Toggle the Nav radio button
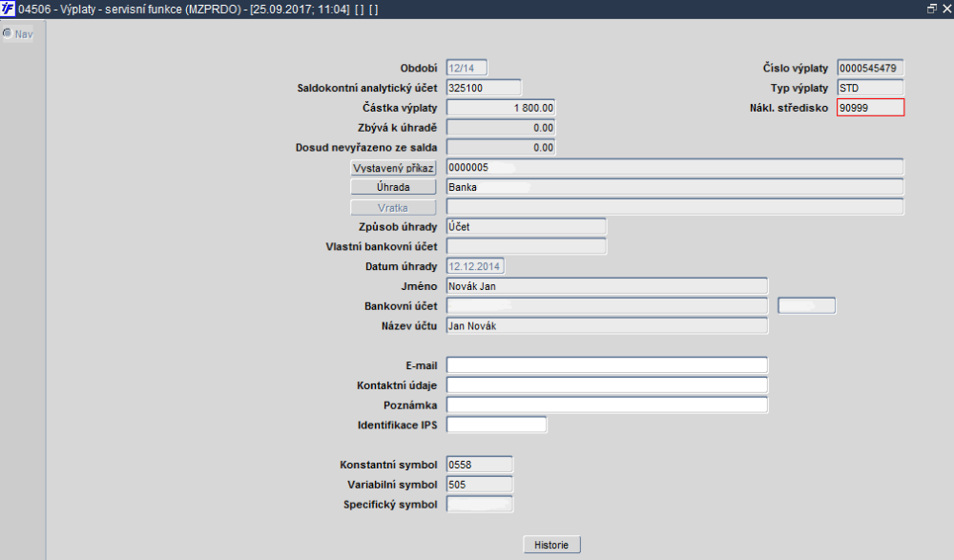Image resolution: width=954 pixels, height=560 pixels. 8,33
